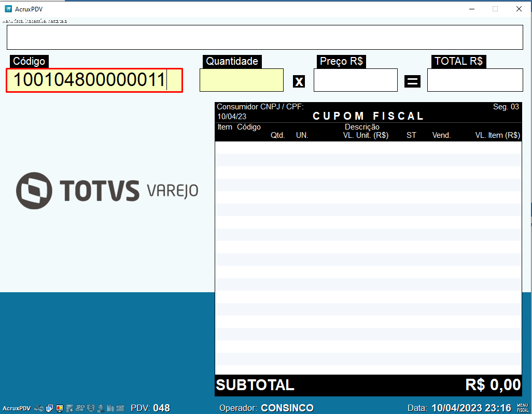This screenshot has height=414, width=532.
Task: Click the large empty description box at top
Action: [x=264, y=37]
